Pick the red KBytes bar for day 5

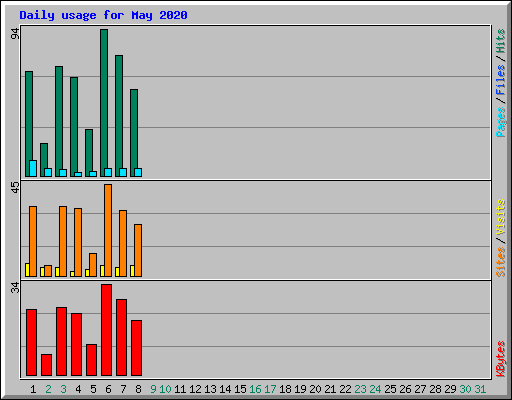coord(92,360)
